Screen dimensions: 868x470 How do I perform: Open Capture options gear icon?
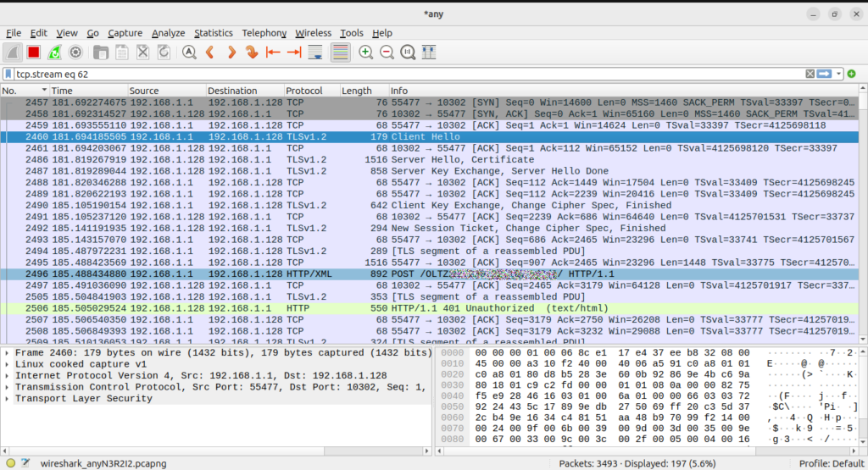75,53
